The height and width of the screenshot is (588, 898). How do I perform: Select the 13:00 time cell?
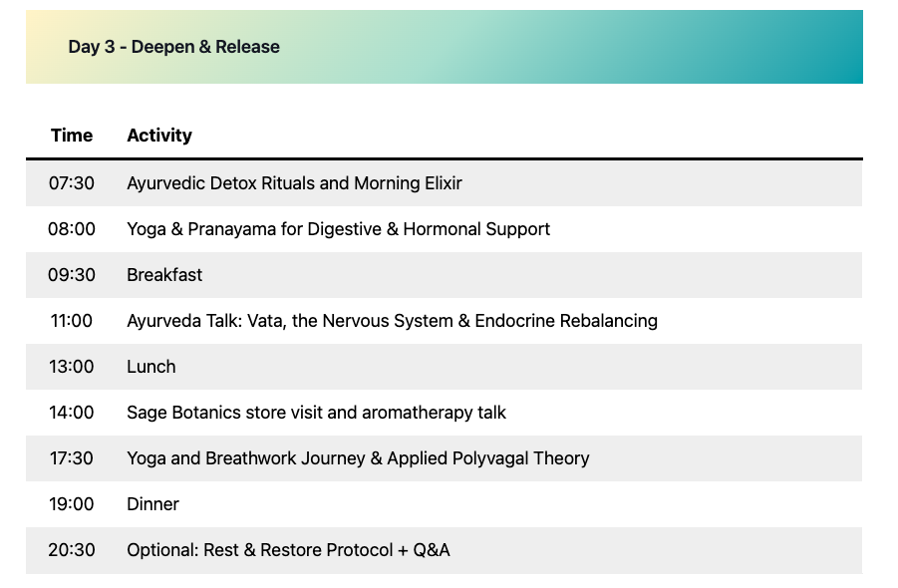(72, 367)
